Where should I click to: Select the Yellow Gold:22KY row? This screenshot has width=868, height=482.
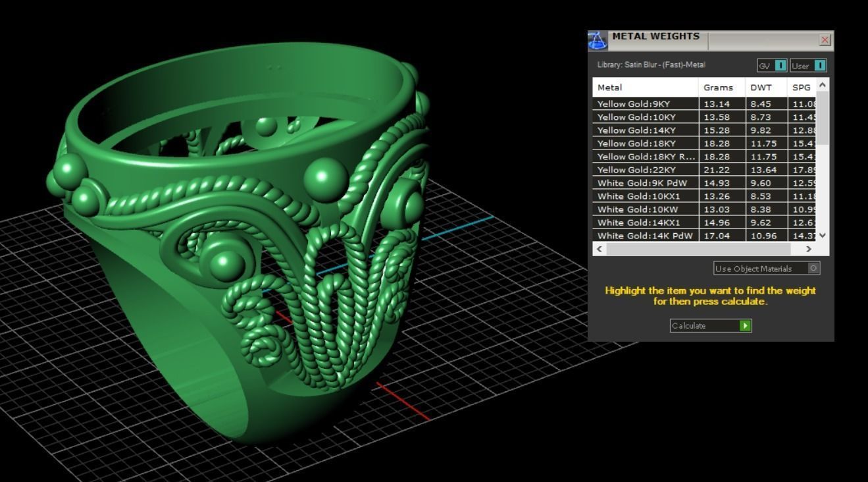pyautogui.click(x=704, y=170)
